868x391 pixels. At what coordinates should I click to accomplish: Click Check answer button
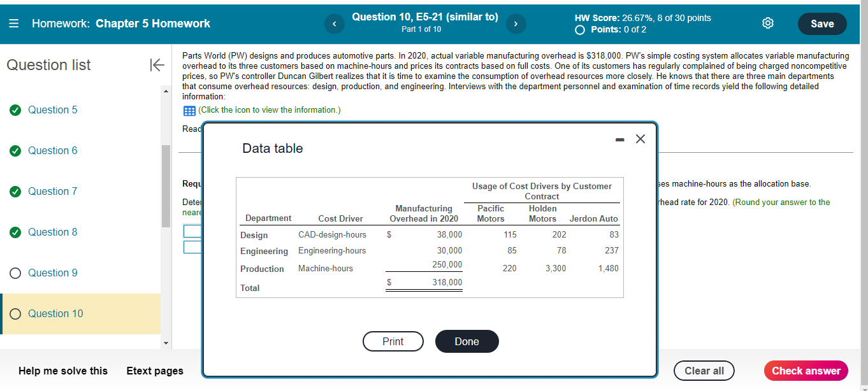(806, 371)
